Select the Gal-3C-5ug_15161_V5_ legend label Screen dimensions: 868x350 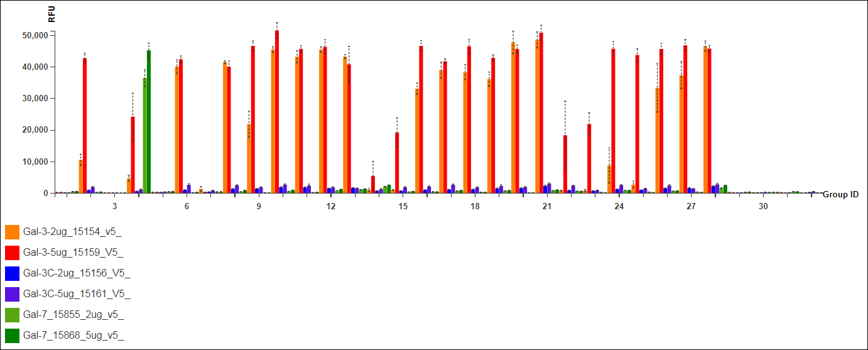pos(77,293)
